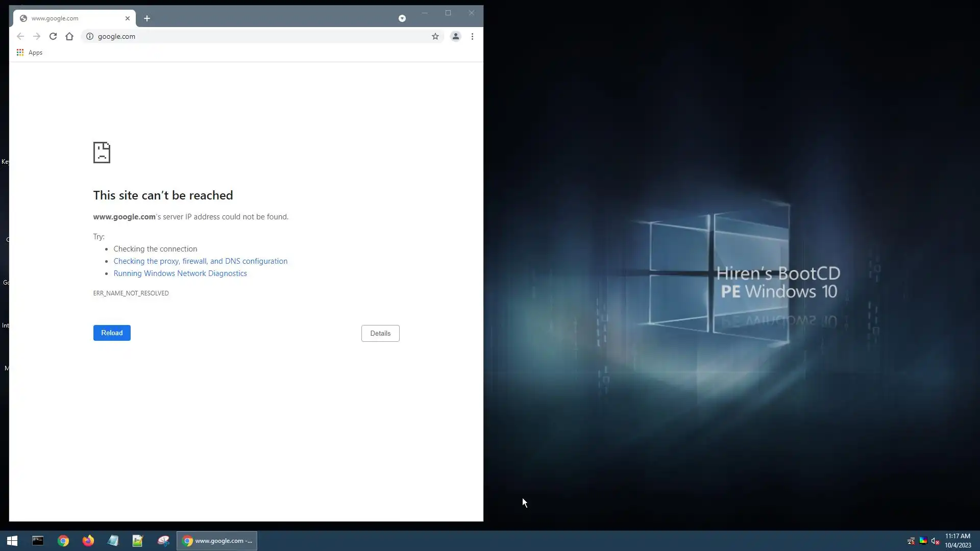Open the snipping scissors tool on taskbar
The width and height of the screenshot is (980, 551).
click(163, 541)
